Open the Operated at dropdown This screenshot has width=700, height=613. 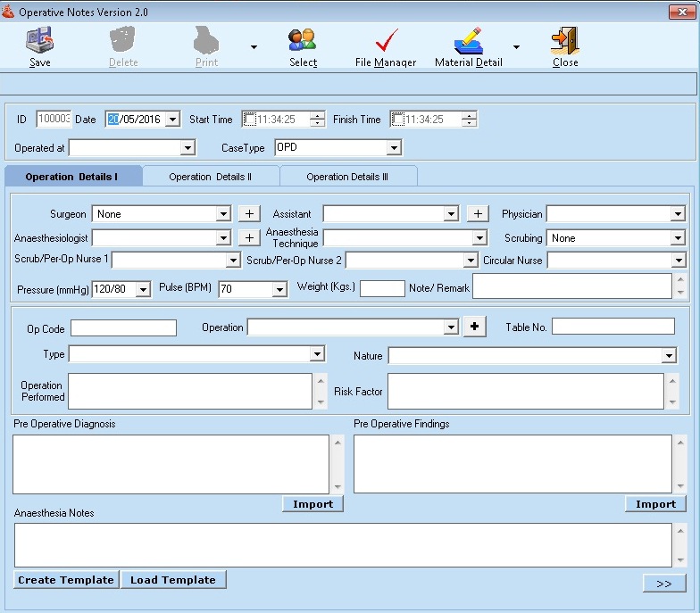tap(187, 148)
